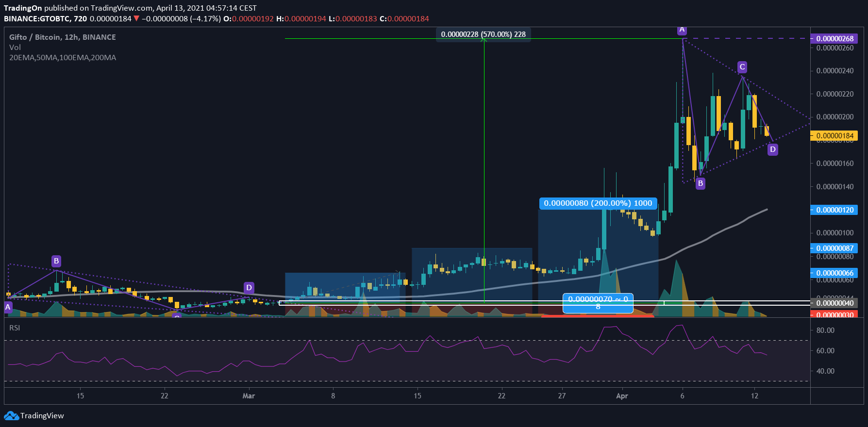The image size is (868, 427).
Task: Click the 60.00 level on the RSI scale
Action: pos(825,351)
